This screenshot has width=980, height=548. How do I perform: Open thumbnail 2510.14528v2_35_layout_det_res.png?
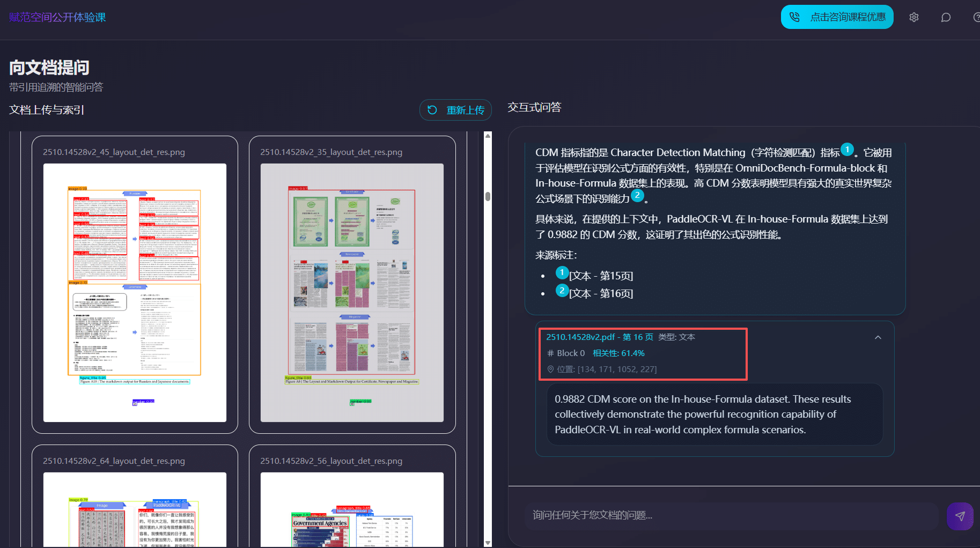[352, 293]
